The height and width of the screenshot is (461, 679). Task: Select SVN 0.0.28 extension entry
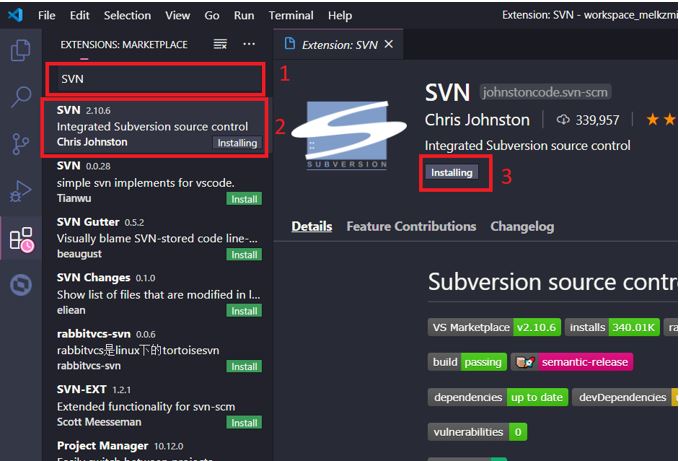click(155, 183)
